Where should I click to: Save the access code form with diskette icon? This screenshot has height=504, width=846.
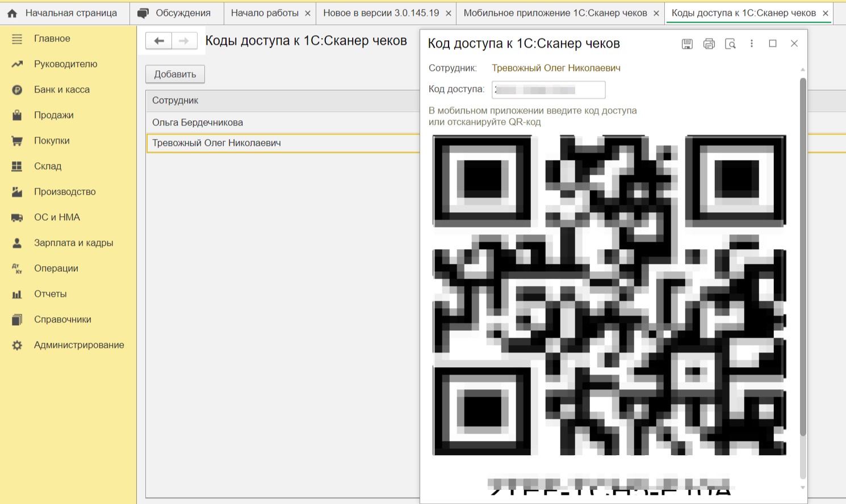click(687, 44)
